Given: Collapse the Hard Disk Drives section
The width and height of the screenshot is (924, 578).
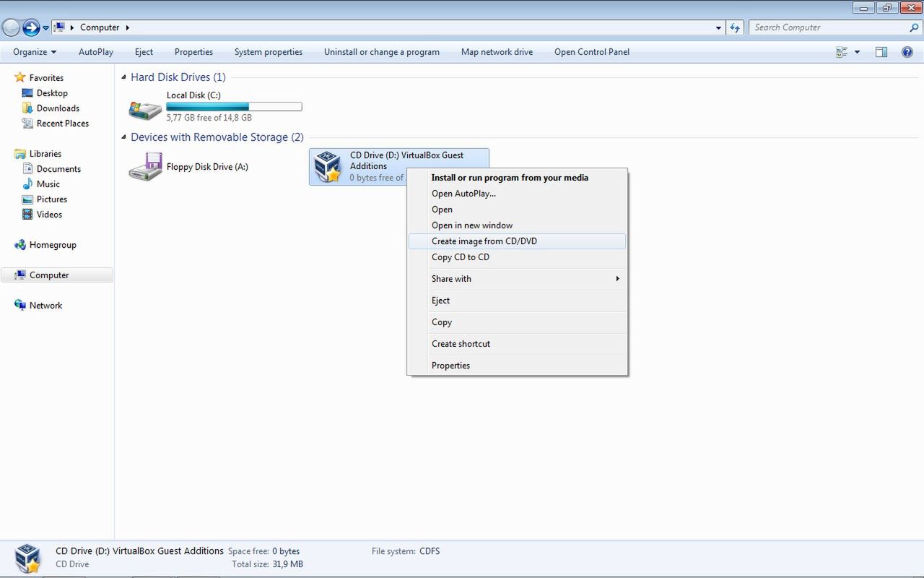Looking at the screenshot, I should click(x=123, y=77).
